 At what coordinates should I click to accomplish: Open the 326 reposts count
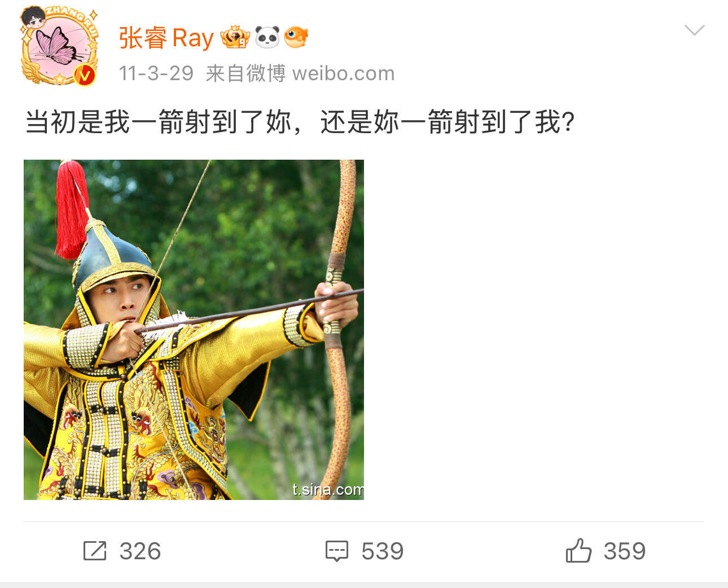140,551
